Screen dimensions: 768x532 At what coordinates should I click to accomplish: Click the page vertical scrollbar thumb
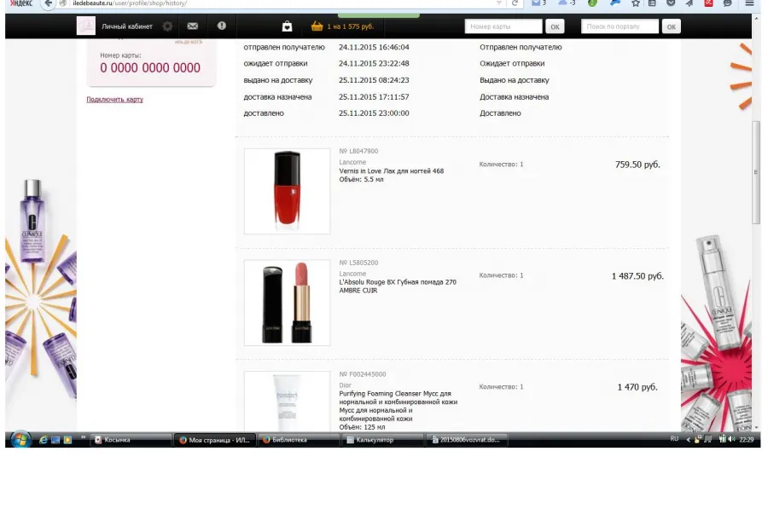pos(756,173)
